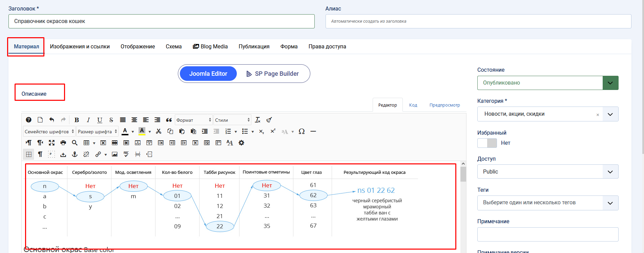Open yellow background color swatch

click(x=142, y=131)
